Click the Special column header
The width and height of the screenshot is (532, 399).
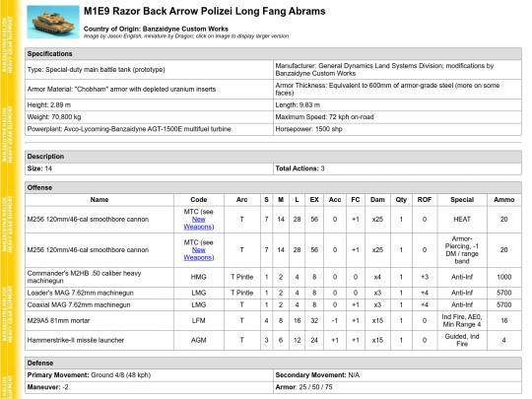pos(462,200)
